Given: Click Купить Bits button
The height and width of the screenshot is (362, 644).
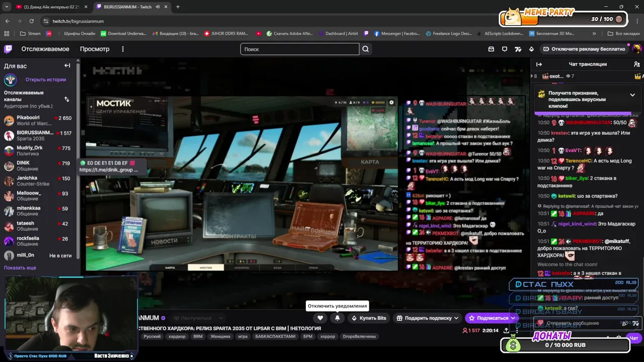Looking at the screenshot, I should [x=369, y=318].
